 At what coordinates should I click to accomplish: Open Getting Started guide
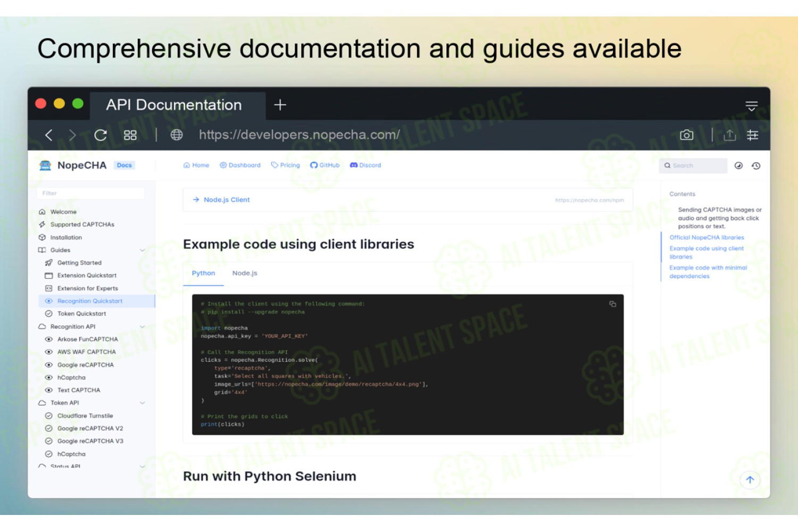pos(79,263)
